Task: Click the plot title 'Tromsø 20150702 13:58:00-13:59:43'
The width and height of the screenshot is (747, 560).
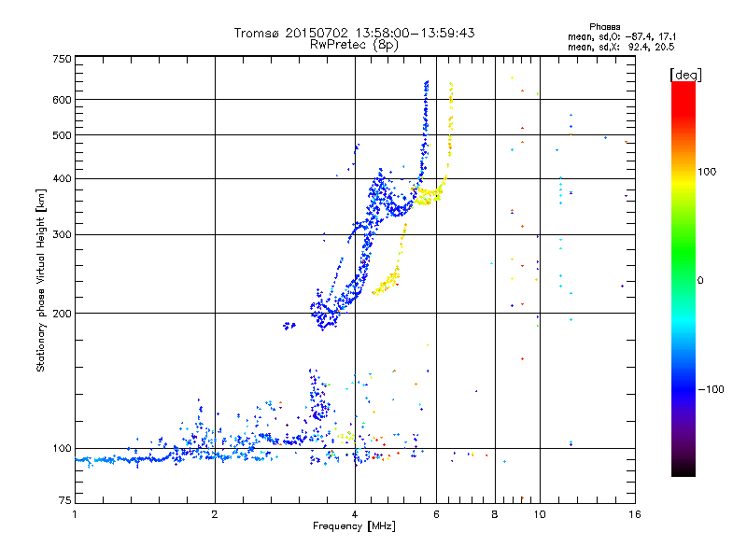Action: (354, 33)
